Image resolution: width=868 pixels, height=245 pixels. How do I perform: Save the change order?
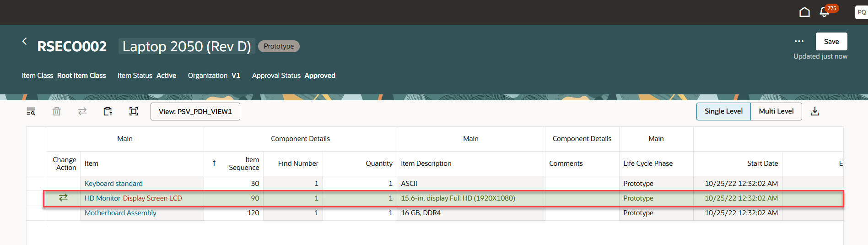tap(831, 41)
